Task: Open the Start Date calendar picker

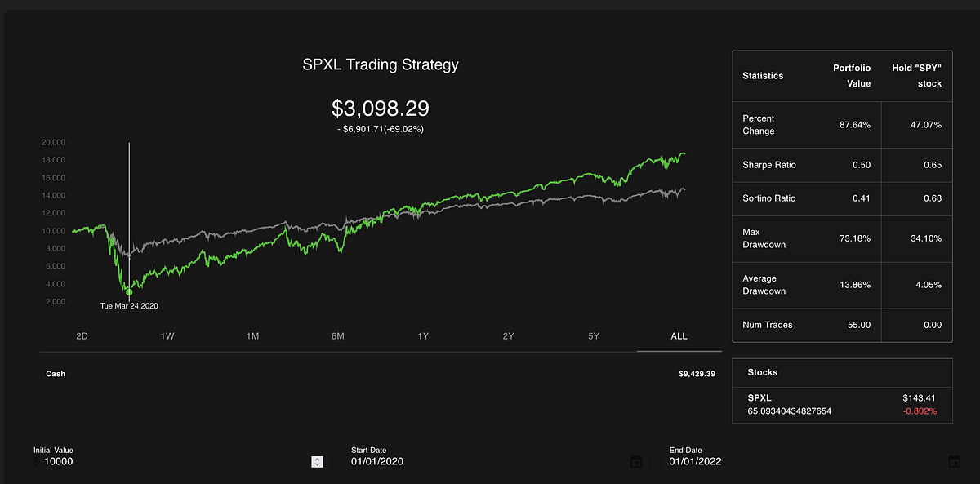Action: coord(636,461)
